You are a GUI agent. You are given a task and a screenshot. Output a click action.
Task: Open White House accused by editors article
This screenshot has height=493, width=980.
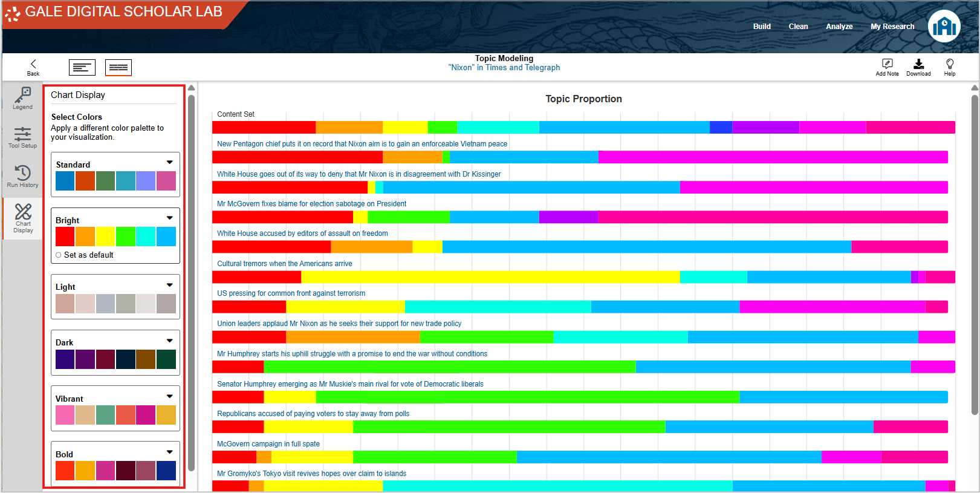click(302, 233)
